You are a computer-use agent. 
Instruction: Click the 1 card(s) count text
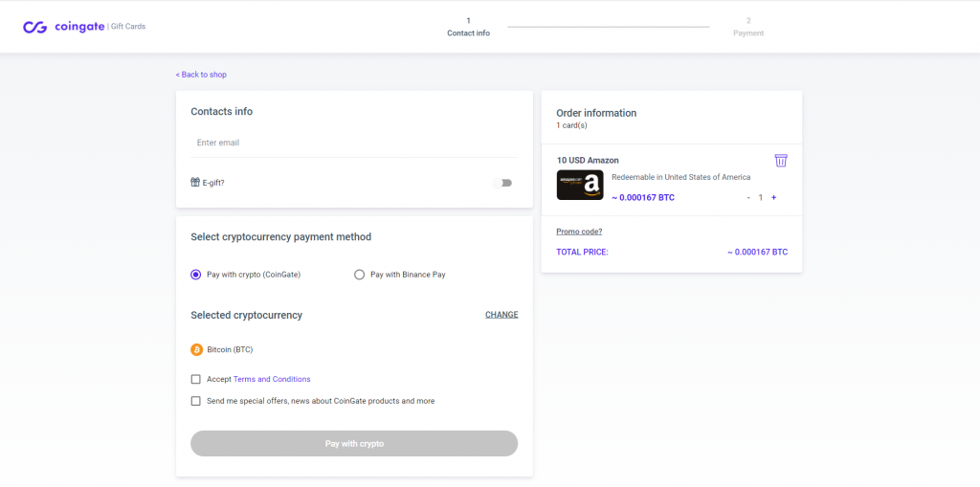click(572, 125)
